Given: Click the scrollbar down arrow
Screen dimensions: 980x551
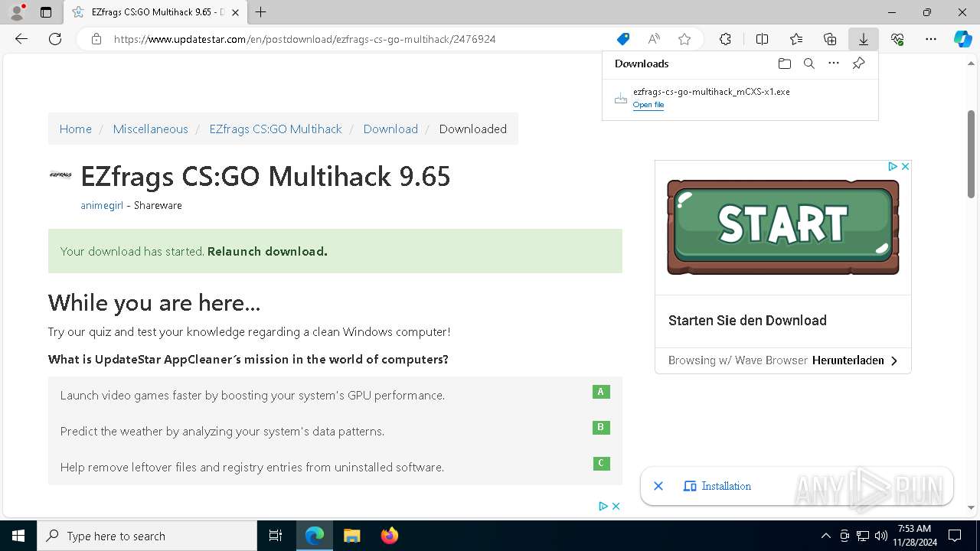Looking at the screenshot, I should click(971, 507).
